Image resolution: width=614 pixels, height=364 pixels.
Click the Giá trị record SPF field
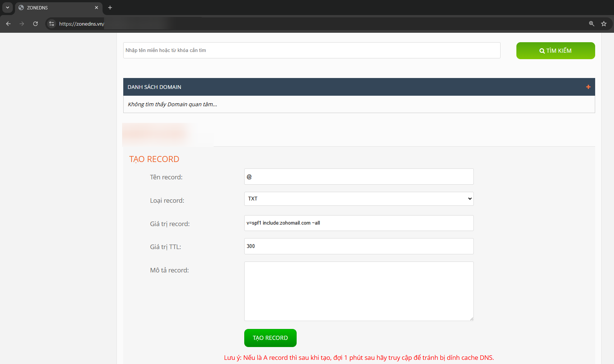click(358, 223)
